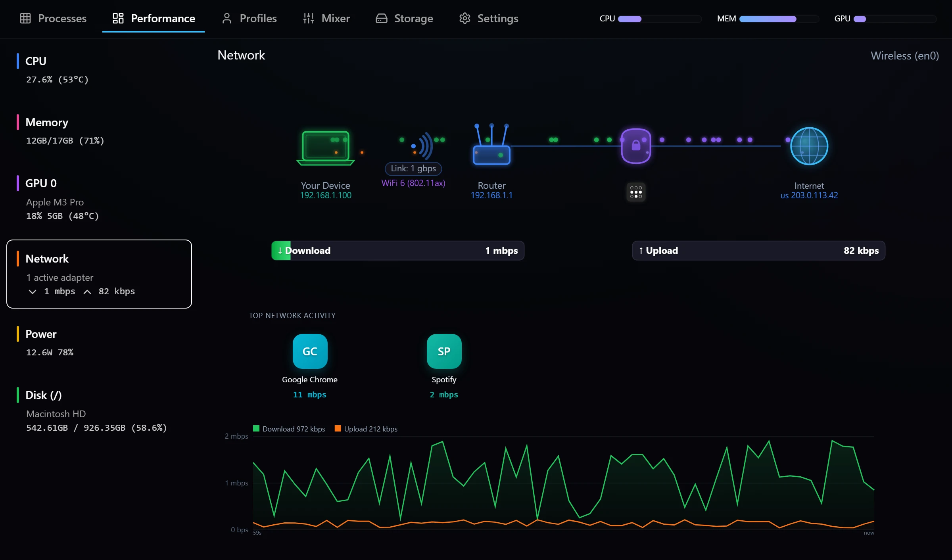
Task: Click the Internet globe icon
Action: pos(809,146)
